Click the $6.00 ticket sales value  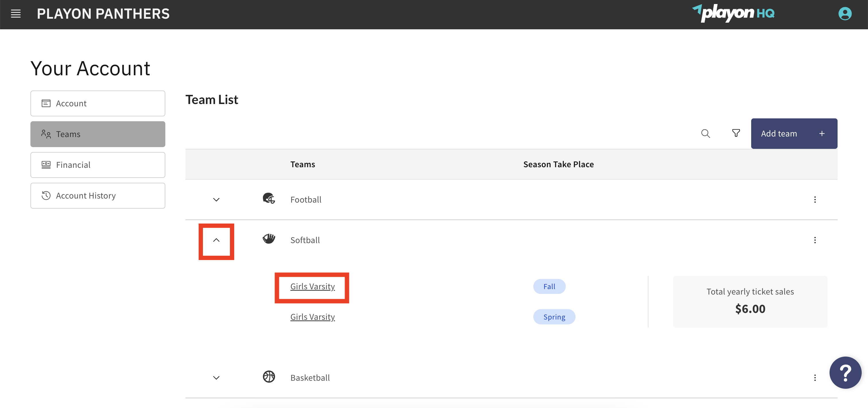pyautogui.click(x=750, y=309)
